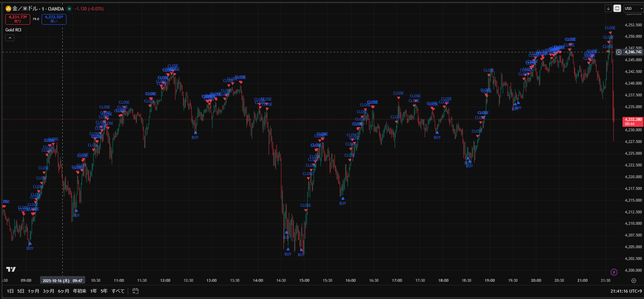The width and height of the screenshot is (644, 299).
Task: Click the spread value 79.0
Action: pos(36,19)
